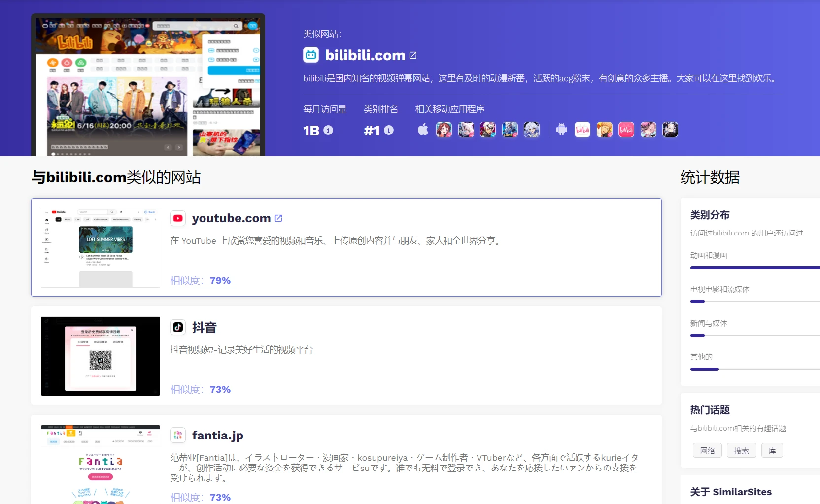Screen dimensions: 820x504
Task: Click the Fantia favicon beside fantia.jp
Action: [178, 435]
